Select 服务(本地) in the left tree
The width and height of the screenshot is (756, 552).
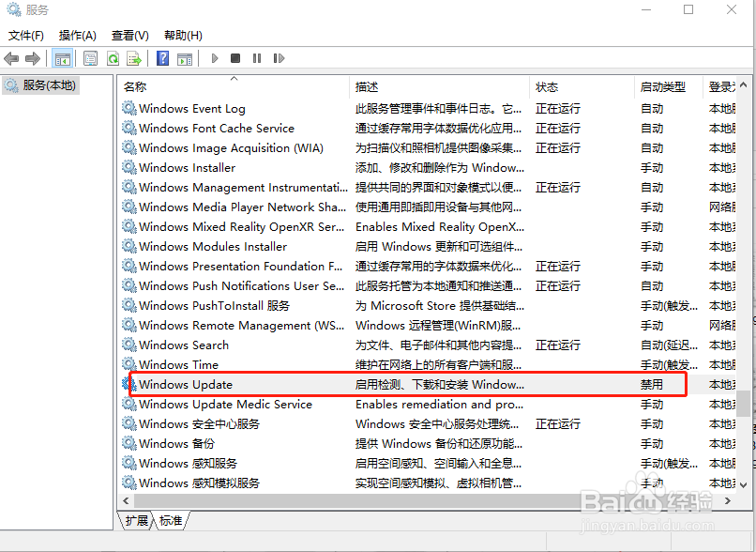tap(40, 85)
